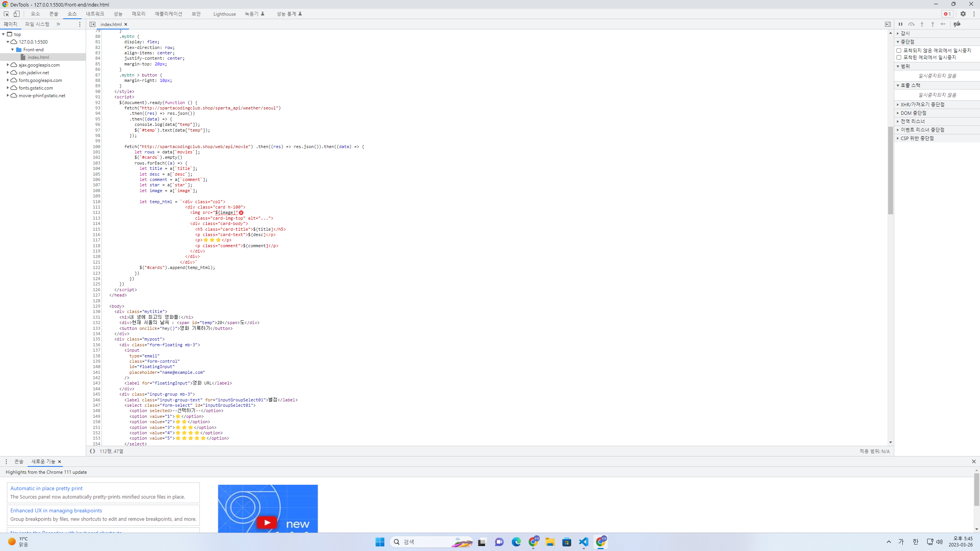Image resolution: width=980 pixels, height=551 pixels.
Task: Open File Explorer from taskbar
Action: point(550,542)
